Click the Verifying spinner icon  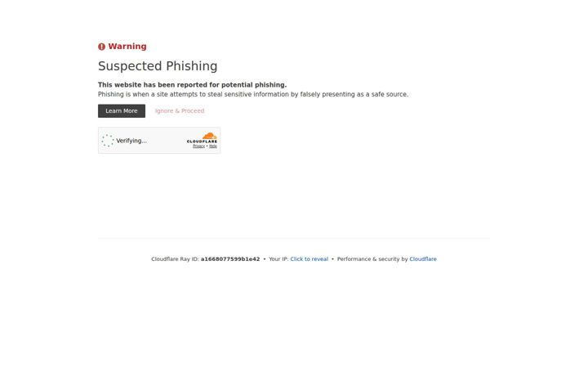pos(108,141)
